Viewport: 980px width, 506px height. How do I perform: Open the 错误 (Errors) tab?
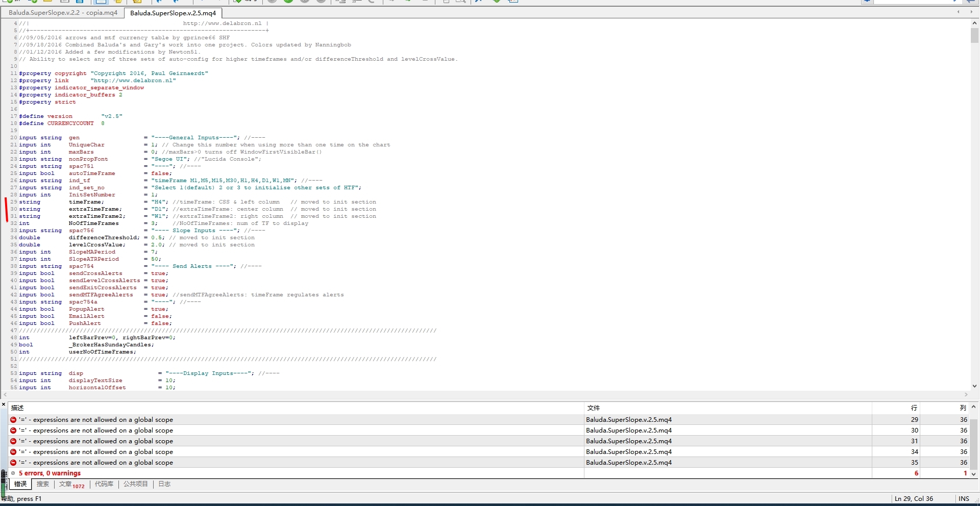click(20, 484)
